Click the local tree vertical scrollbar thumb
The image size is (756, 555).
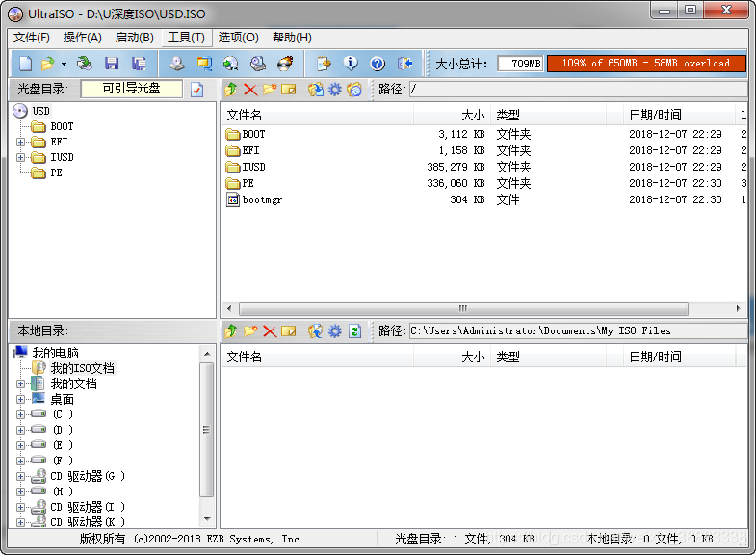206,430
